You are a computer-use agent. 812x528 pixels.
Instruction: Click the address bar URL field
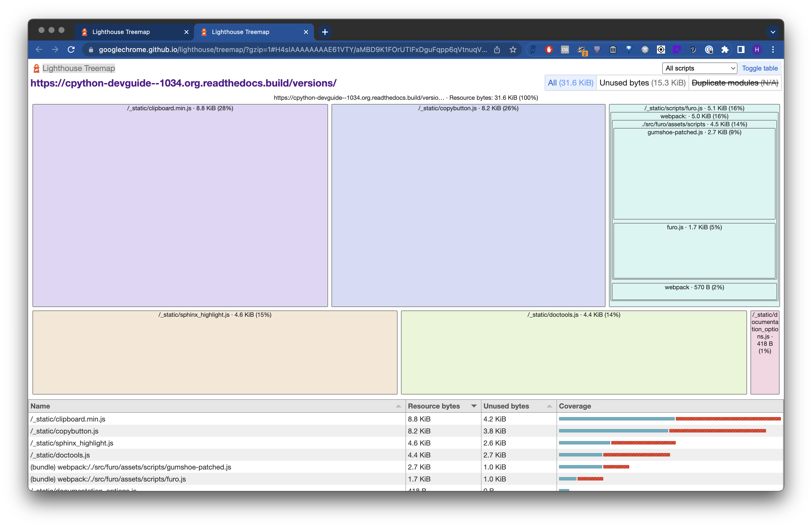point(293,50)
